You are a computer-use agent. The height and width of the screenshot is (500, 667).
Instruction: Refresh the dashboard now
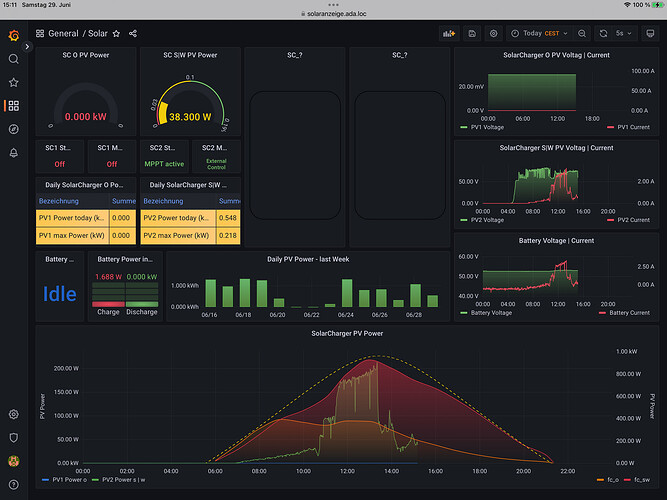coord(603,34)
